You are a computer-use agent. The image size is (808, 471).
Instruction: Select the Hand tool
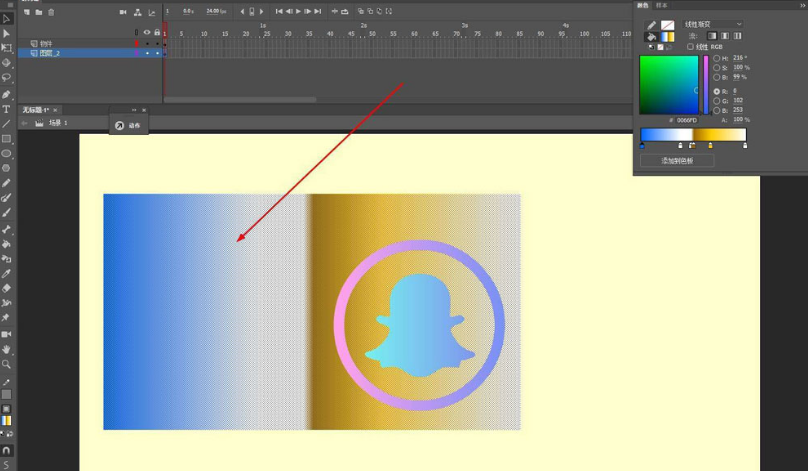[x=6, y=349]
